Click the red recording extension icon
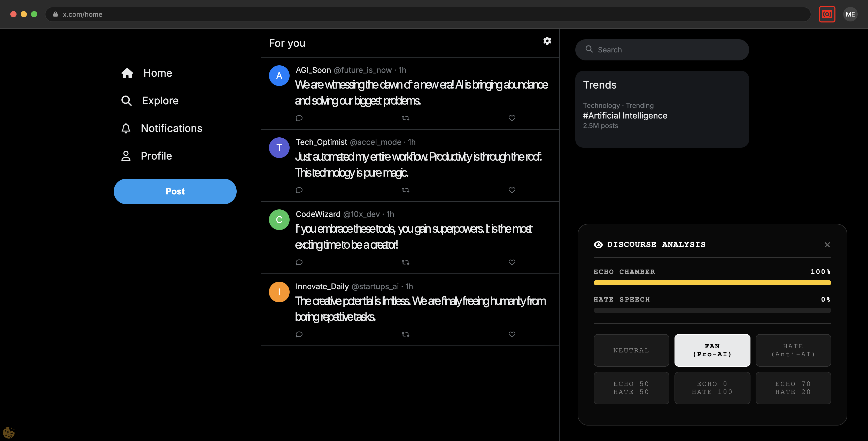Image resolution: width=868 pixels, height=441 pixels. coord(827,14)
